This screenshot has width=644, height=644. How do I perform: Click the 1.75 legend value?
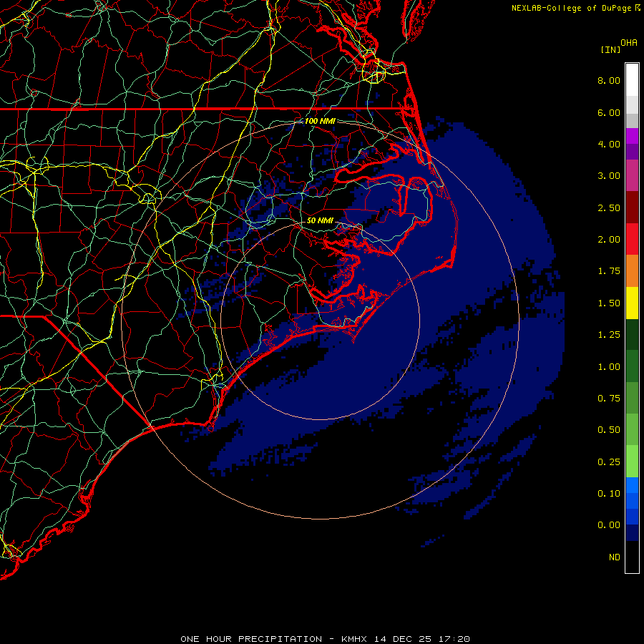(x=609, y=271)
